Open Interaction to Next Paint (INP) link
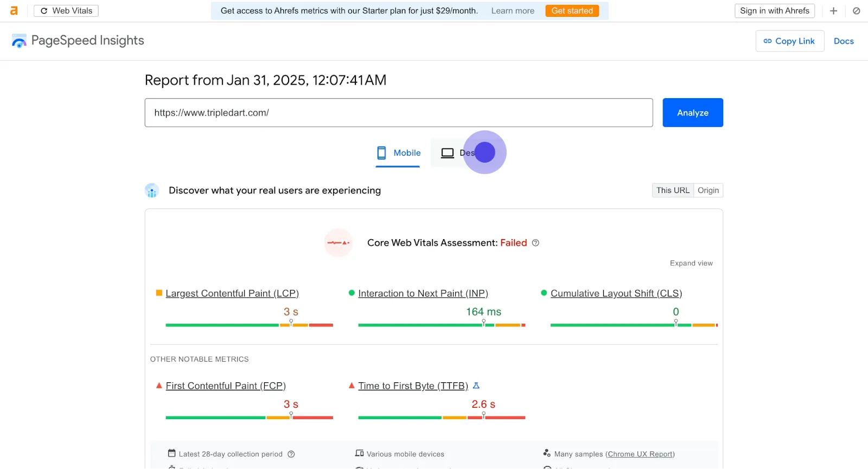The height and width of the screenshot is (469, 868). pos(423,293)
